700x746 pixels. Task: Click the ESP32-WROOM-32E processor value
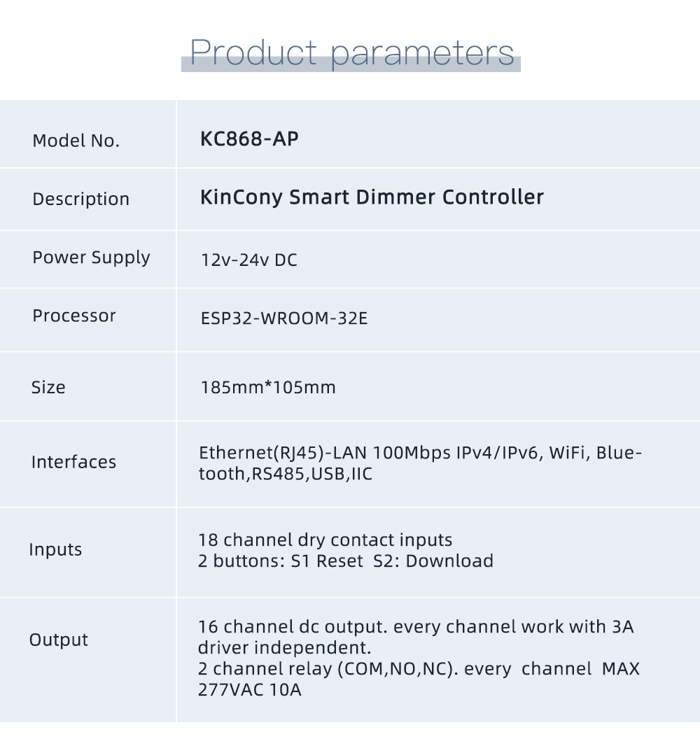point(283,319)
